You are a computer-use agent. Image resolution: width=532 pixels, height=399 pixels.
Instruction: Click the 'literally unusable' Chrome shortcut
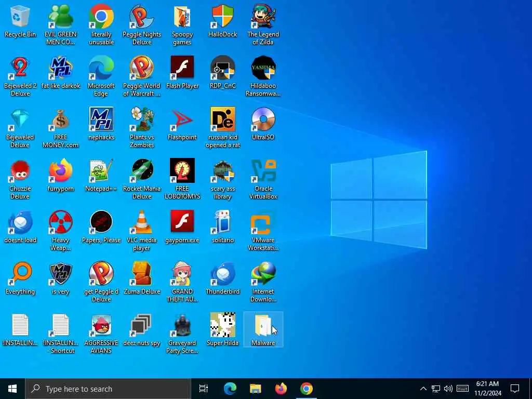[x=101, y=25]
